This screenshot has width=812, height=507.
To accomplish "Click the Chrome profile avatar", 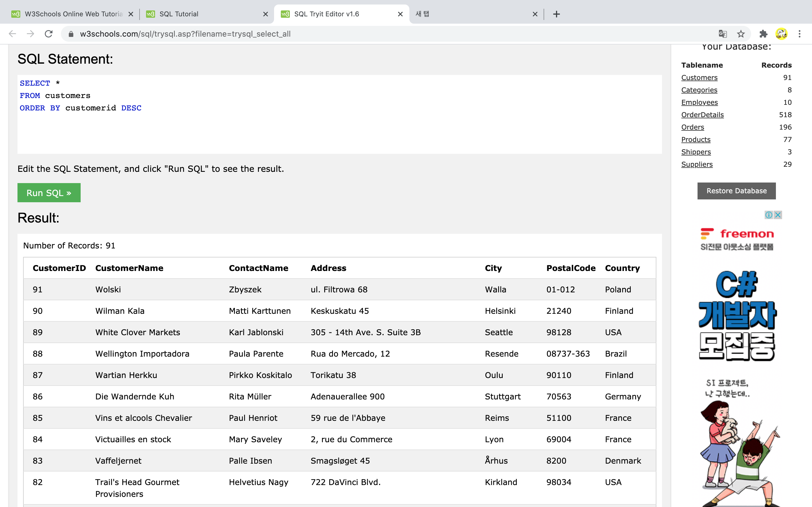I will pos(782,34).
